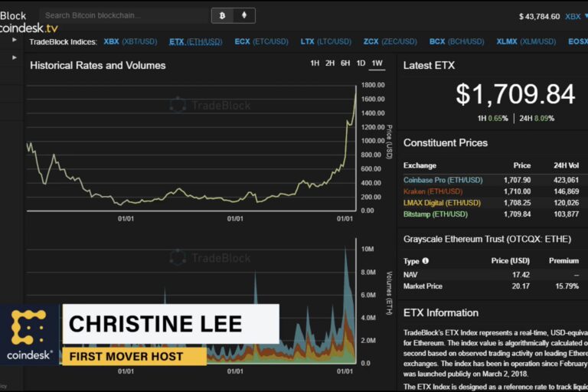Click the Market Price premium 15.79%
Viewport: 588px width, 392px height.
click(x=567, y=286)
